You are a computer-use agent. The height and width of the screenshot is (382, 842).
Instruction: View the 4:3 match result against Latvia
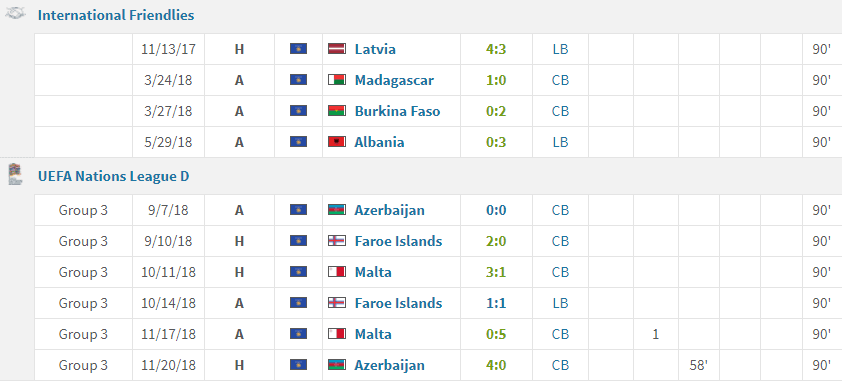(x=496, y=49)
